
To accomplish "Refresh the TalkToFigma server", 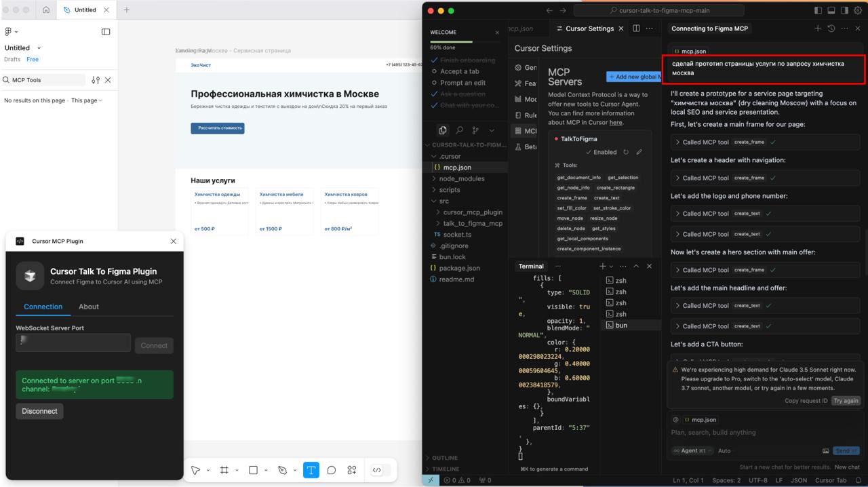I will coord(626,153).
